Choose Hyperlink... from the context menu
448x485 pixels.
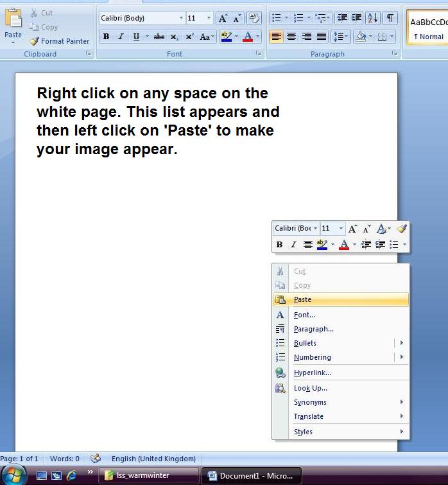pos(341,373)
